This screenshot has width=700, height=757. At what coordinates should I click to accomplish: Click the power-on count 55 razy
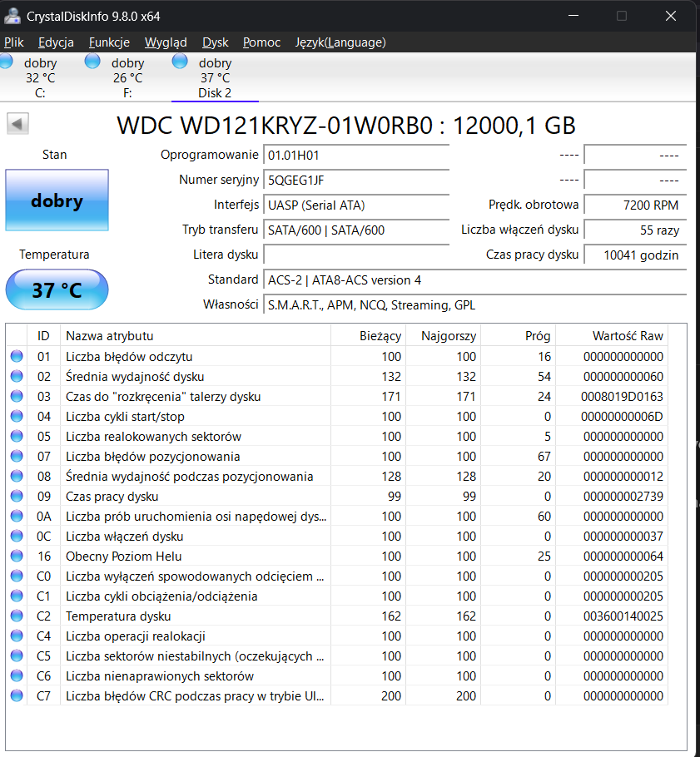click(635, 230)
